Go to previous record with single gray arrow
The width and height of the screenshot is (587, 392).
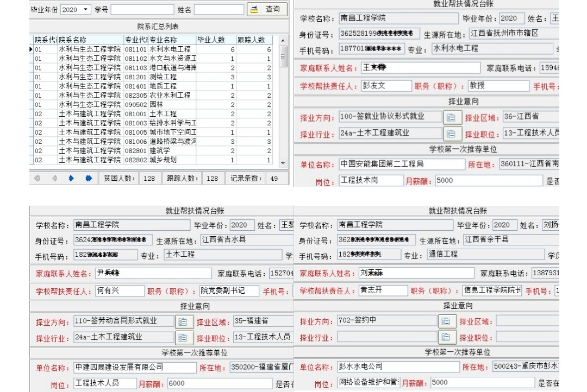point(54,178)
